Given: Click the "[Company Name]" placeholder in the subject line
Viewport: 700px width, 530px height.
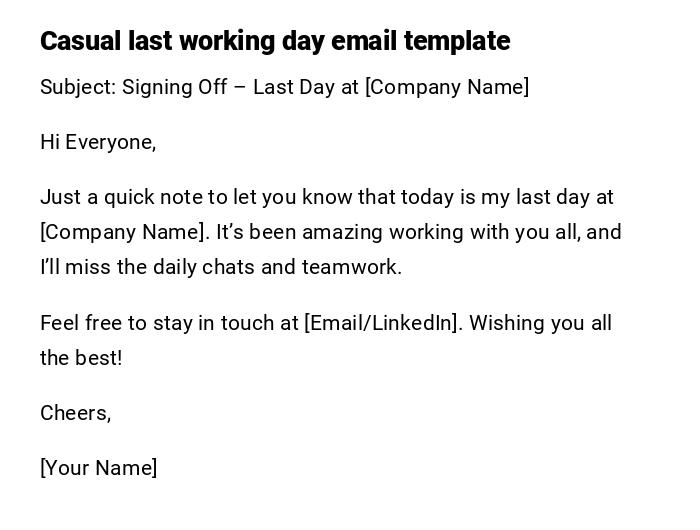Looking at the screenshot, I should coord(447,87).
